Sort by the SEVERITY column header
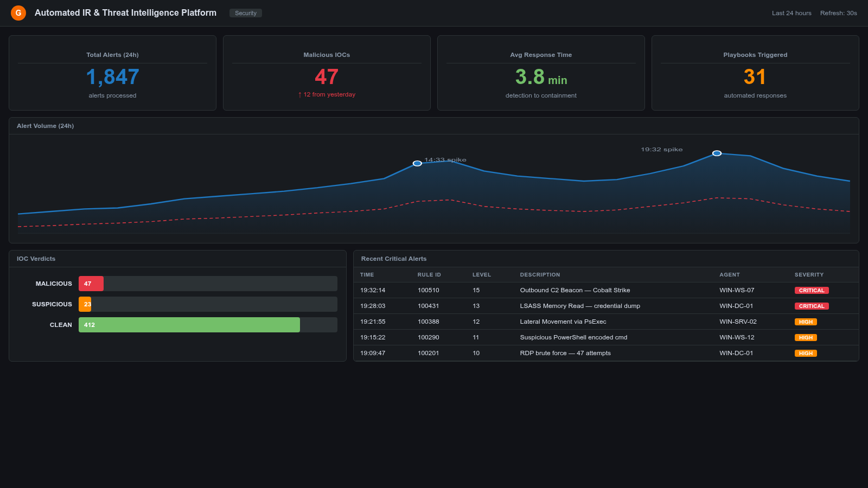 [x=809, y=275]
